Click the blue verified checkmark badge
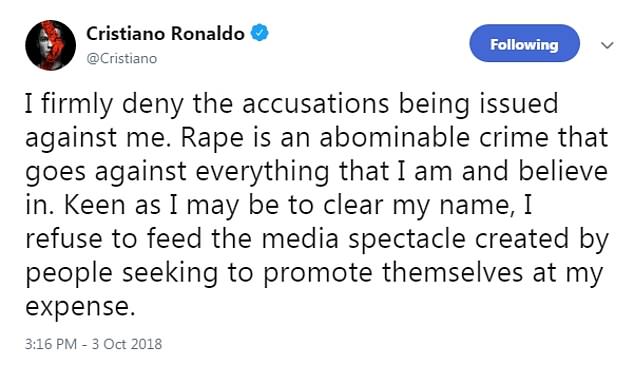This screenshot has height=365, width=634. (x=260, y=33)
